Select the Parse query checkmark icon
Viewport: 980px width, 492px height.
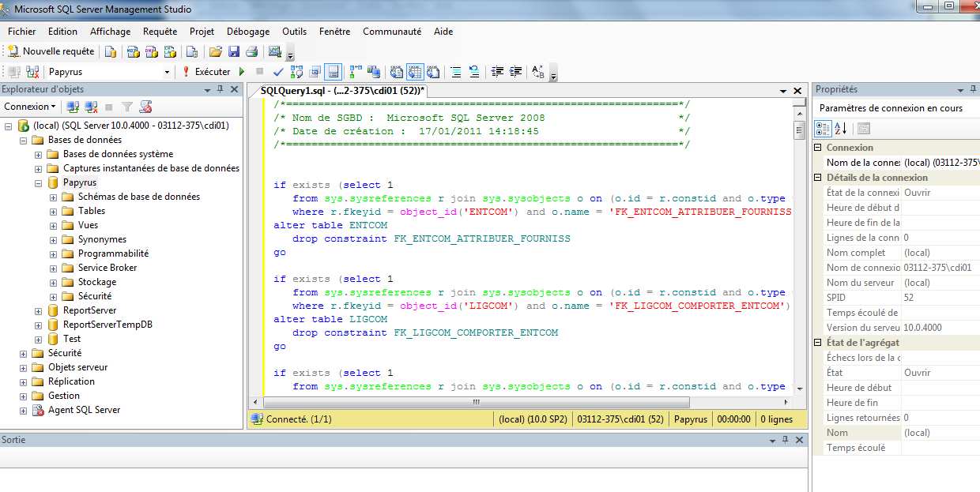277,72
